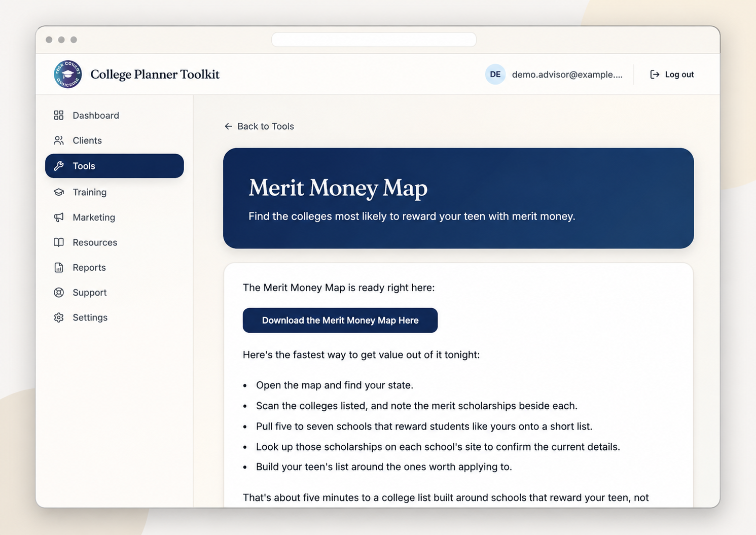756x535 pixels.
Task: Open the Marketing section
Action: tap(115, 217)
